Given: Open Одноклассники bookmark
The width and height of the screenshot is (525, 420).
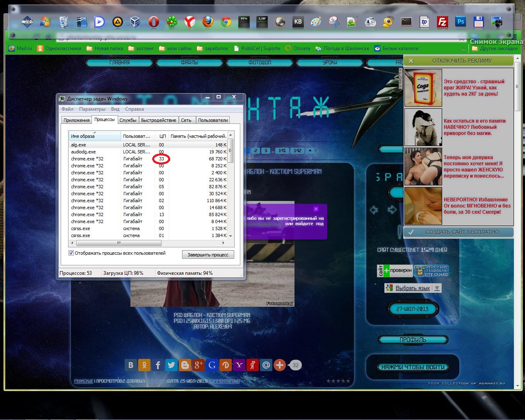Looking at the screenshot, I should (x=59, y=48).
